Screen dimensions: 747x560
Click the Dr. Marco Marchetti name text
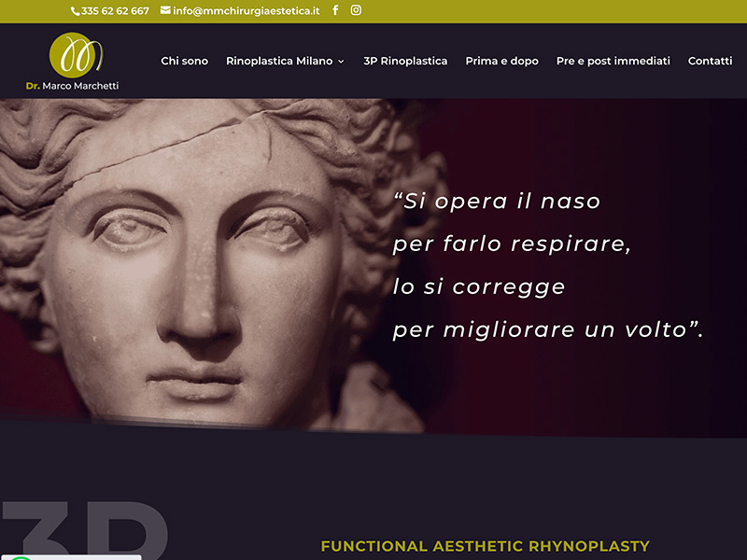[73, 86]
